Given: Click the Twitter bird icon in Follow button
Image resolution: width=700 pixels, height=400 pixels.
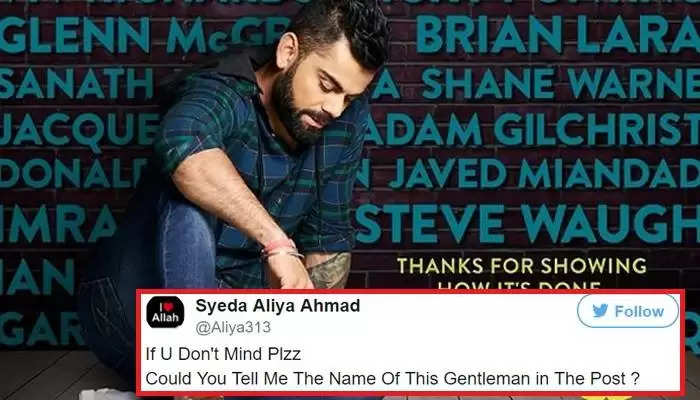Looking at the screenshot, I should click(600, 311).
